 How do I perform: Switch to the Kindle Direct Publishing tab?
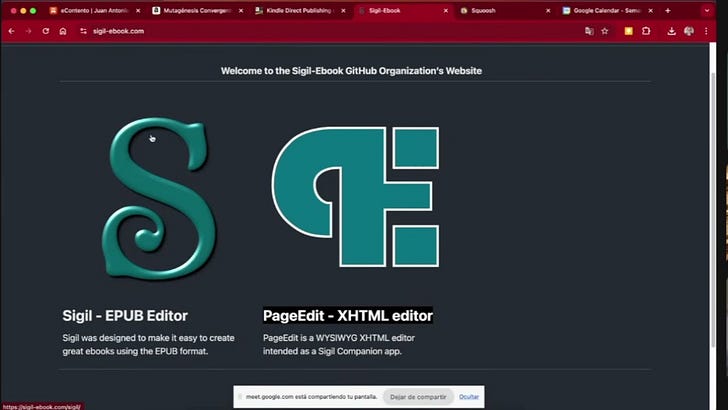point(299,10)
